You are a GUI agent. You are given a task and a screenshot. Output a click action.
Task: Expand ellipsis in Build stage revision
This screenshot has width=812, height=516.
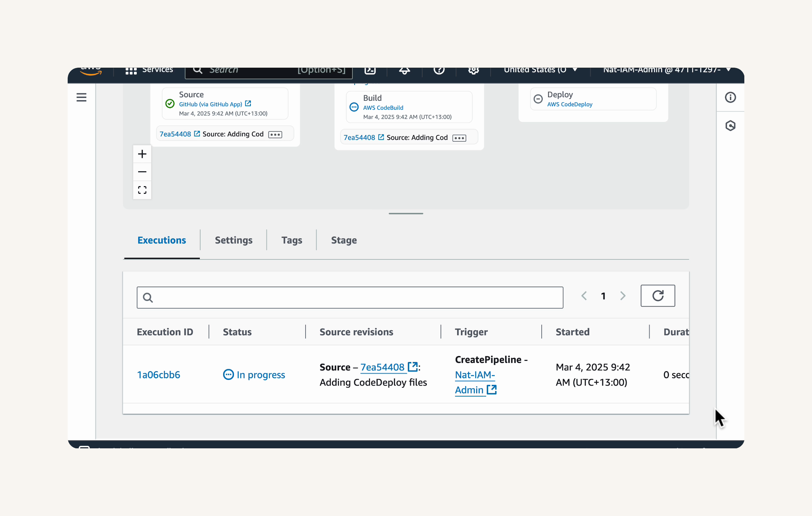(x=459, y=138)
